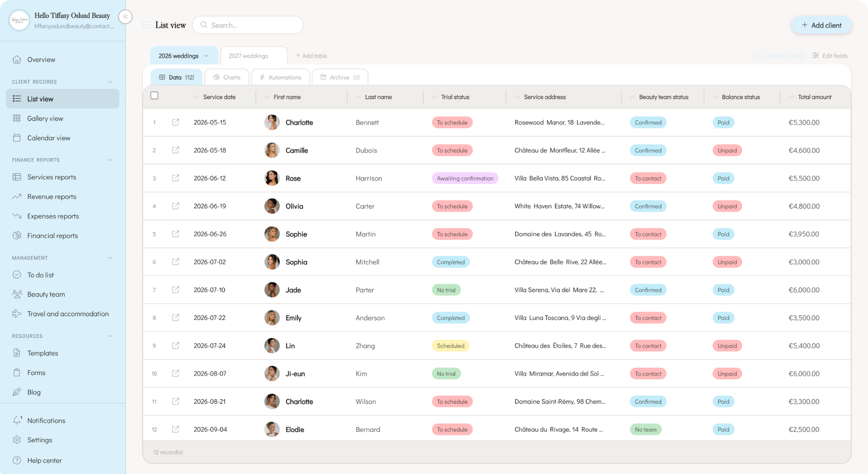The width and height of the screenshot is (868, 474).
Task: Open Expenses reports downward trend icon
Action: [x=17, y=216]
